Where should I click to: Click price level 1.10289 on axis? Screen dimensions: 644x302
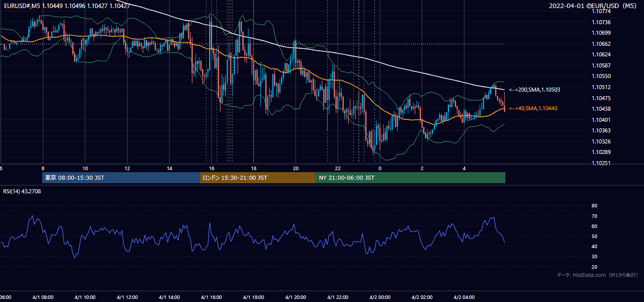[600, 152]
